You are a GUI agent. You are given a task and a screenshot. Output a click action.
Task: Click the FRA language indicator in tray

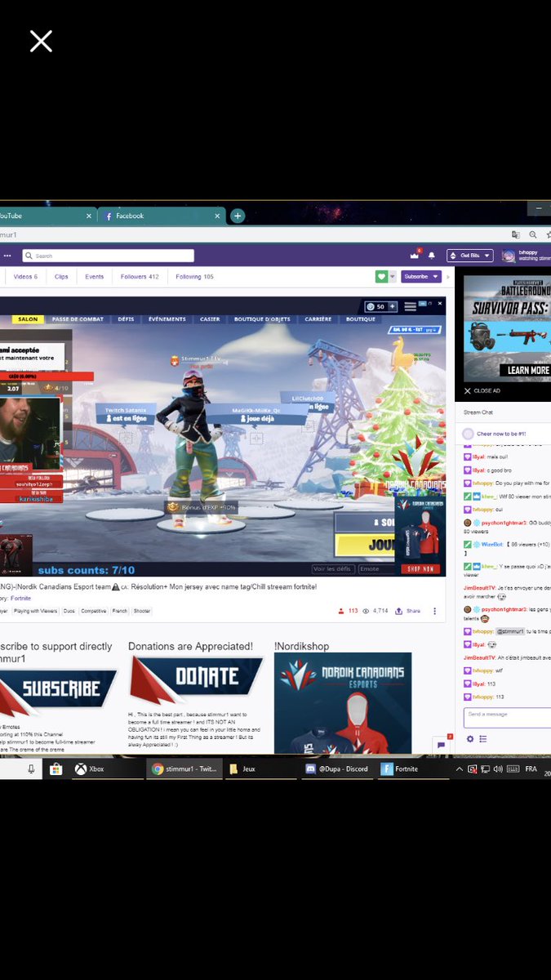coord(531,768)
